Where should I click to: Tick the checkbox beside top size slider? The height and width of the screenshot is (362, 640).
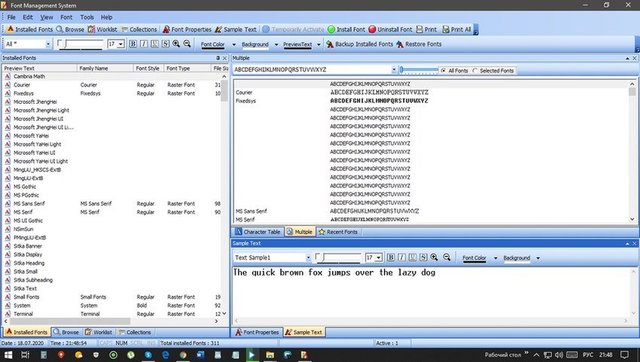[x=60, y=43]
